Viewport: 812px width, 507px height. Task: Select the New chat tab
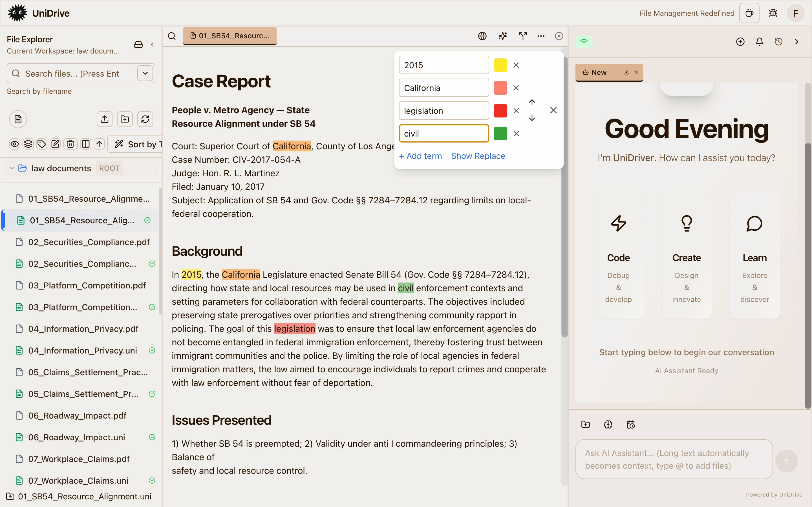coord(599,72)
